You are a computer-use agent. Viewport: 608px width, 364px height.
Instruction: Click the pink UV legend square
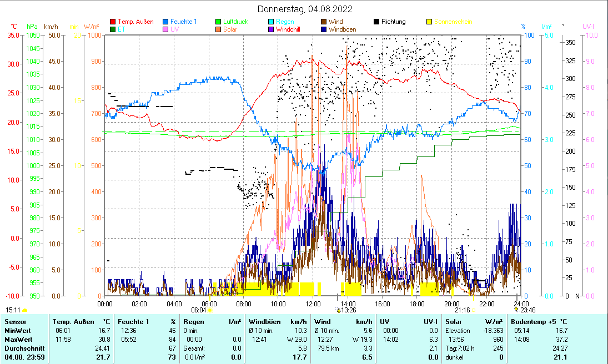pos(166,29)
